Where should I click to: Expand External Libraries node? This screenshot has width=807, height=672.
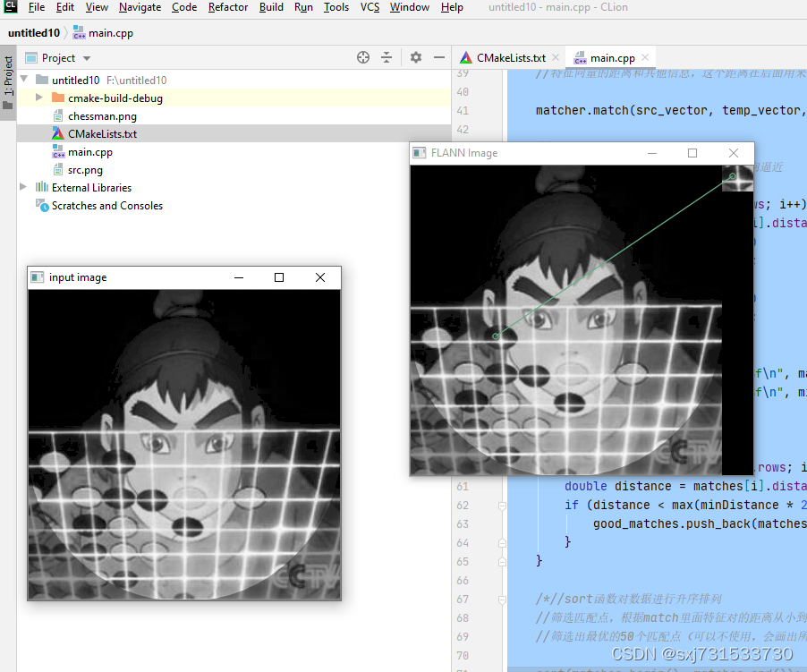(23, 187)
